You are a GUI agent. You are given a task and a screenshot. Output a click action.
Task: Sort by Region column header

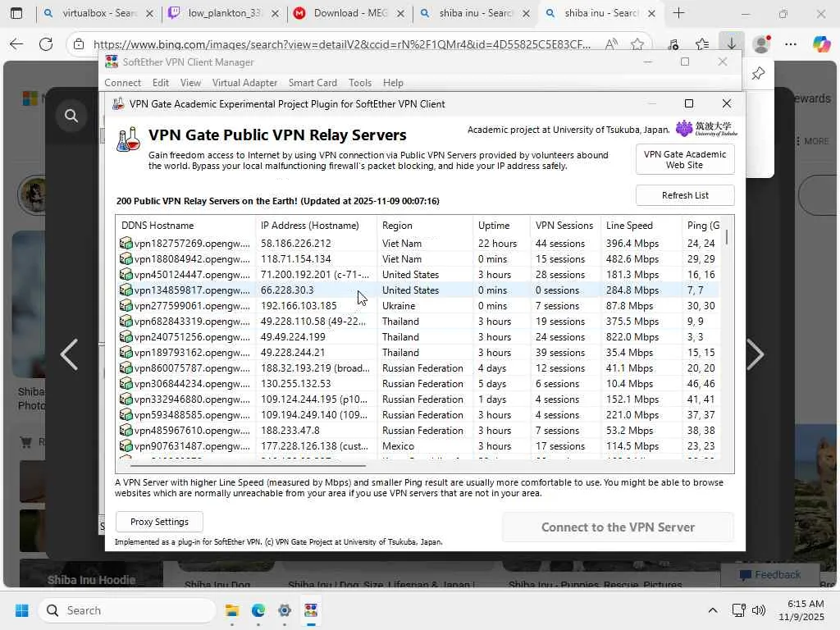click(x=425, y=226)
